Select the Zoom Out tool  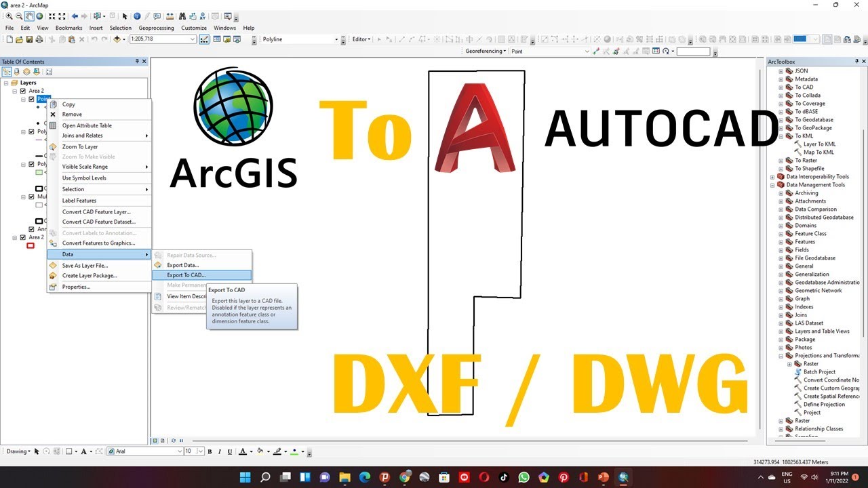[19, 16]
